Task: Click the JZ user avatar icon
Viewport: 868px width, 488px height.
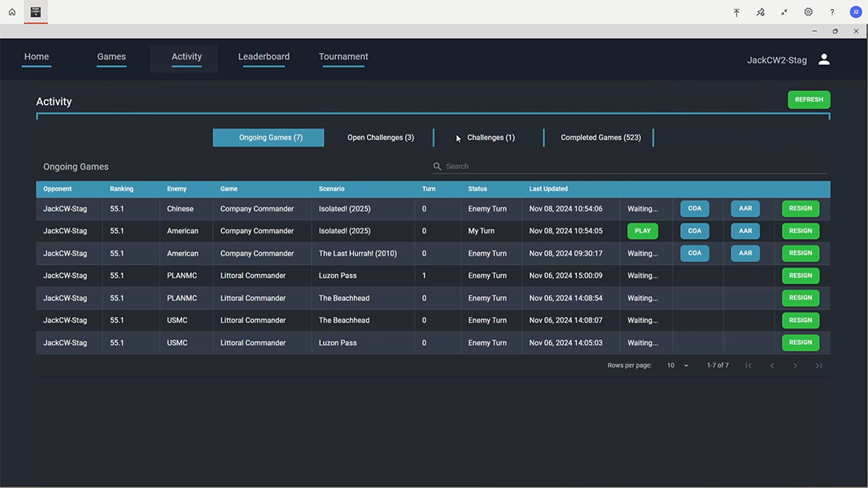Action: point(855,11)
